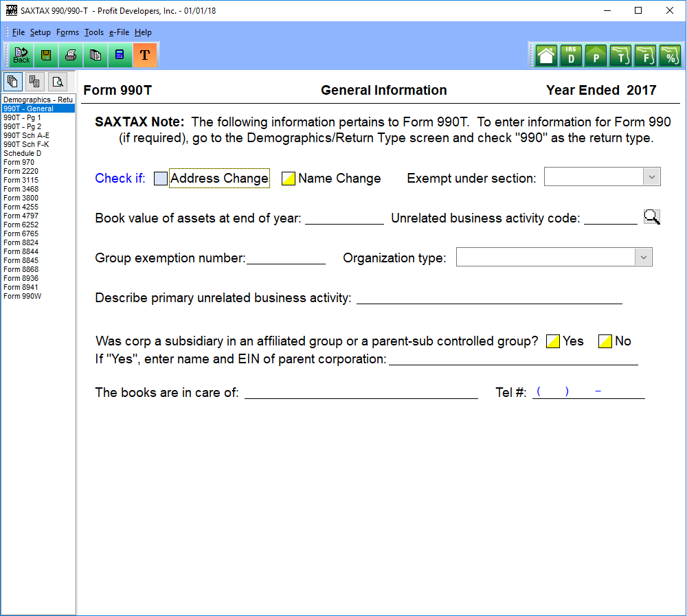
Task: Click the copy pages toolbar icon
Action: (95, 55)
